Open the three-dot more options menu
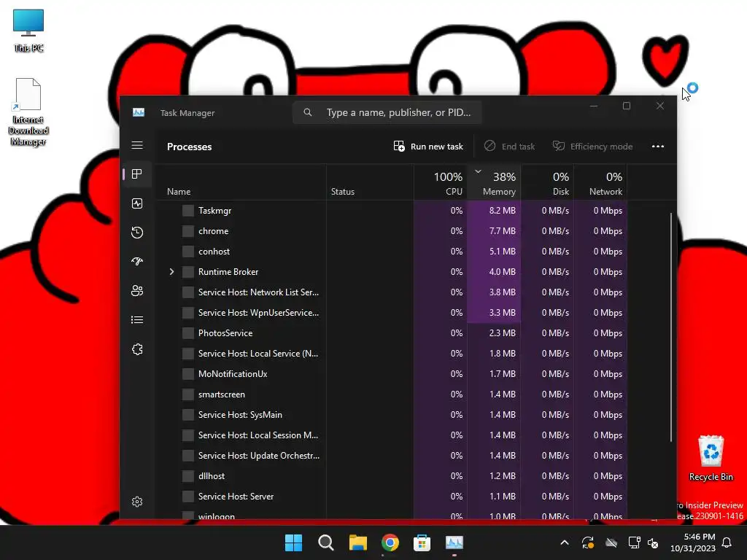Image resolution: width=747 pixels, height=560 pixels. coord(658,146)
